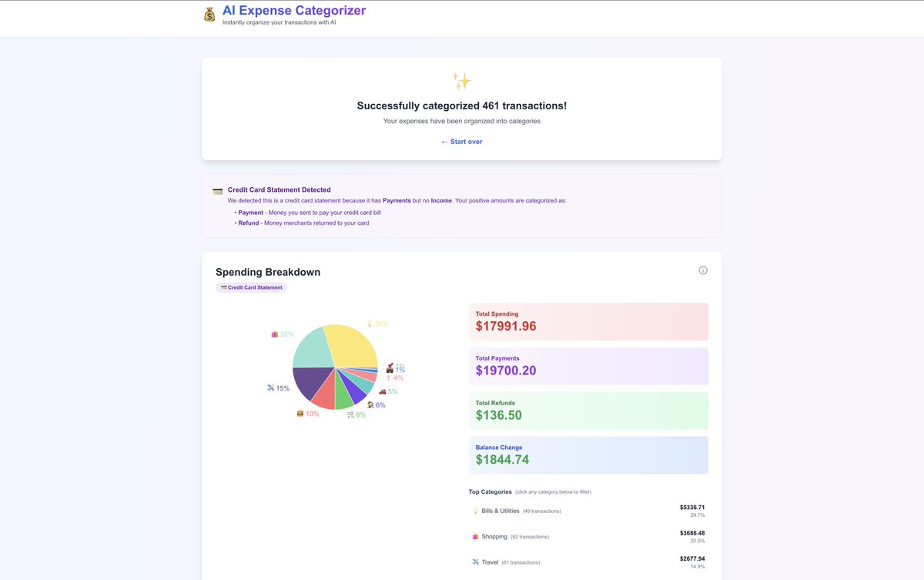Click the Start over link
Viewport: 924px width, 580px height.
462,142
